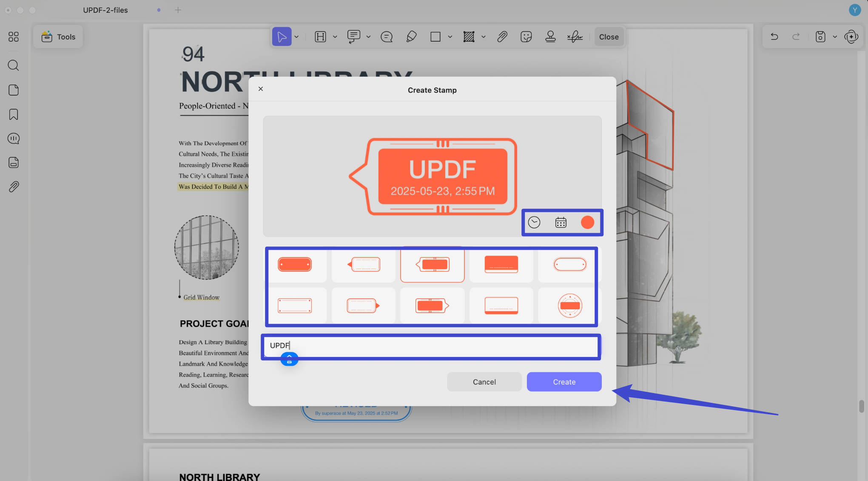Click the Create button
868x481 pixels.
[x=564, y=382]
